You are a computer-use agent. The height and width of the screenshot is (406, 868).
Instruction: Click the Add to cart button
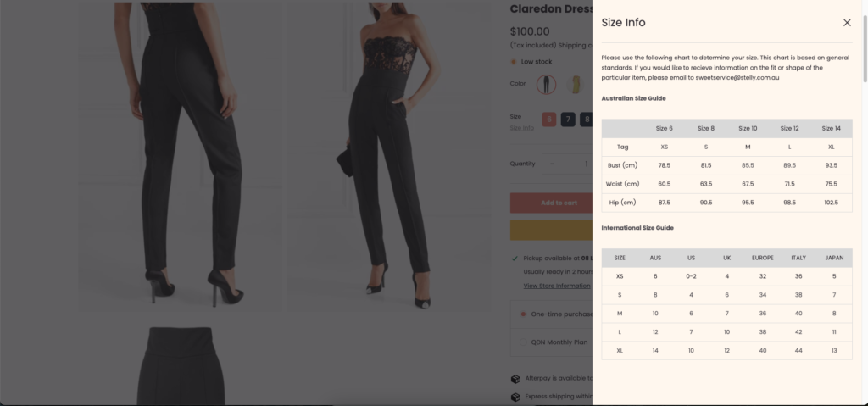551,203
